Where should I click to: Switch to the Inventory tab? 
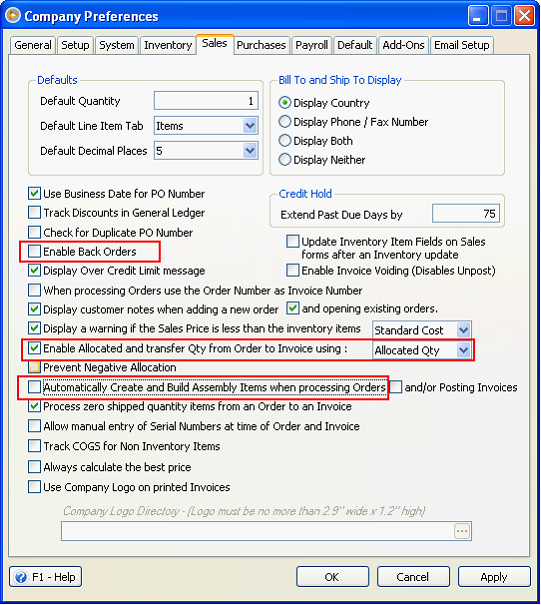click(168, 45)
